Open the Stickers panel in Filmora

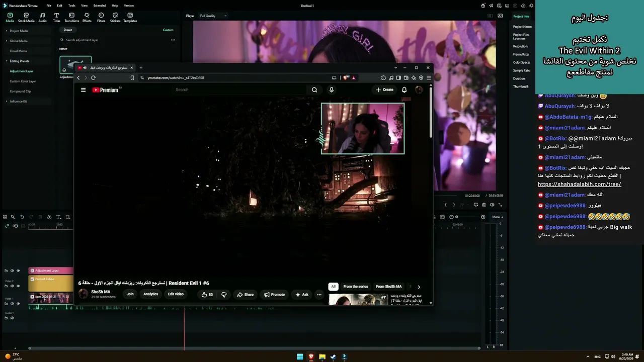click(x=115, y=18)
